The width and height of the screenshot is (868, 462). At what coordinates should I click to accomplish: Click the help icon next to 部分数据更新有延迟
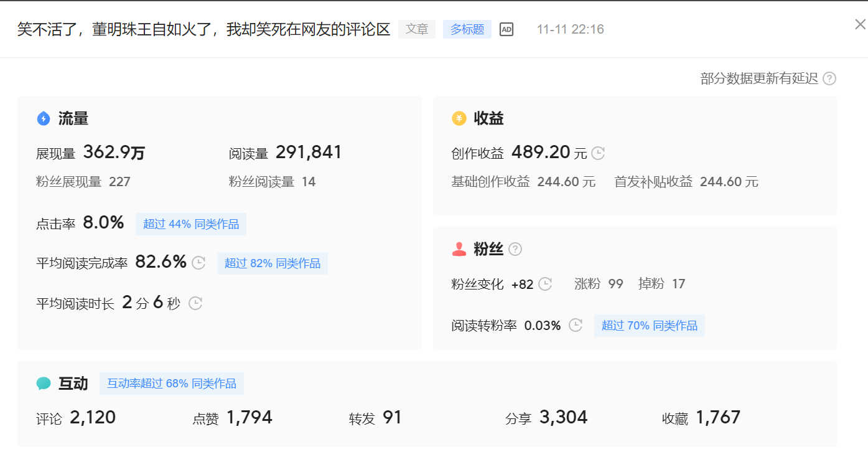click(x=829, y=78)
